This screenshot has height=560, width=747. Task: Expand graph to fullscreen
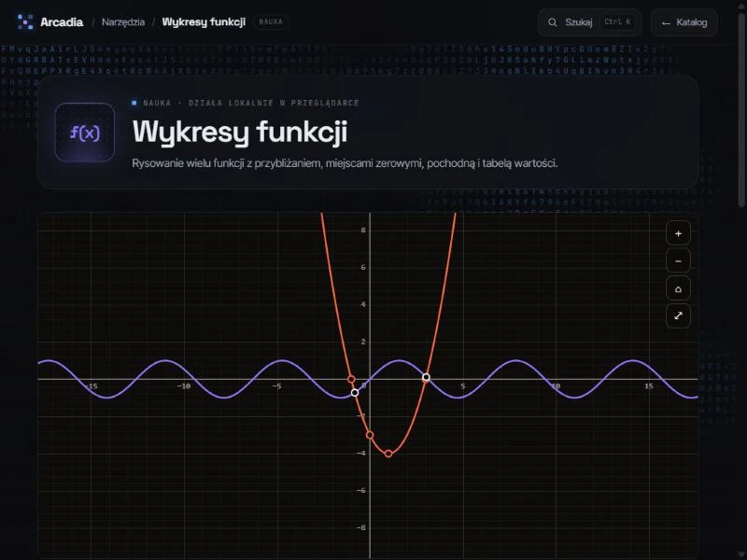[678, 315]
